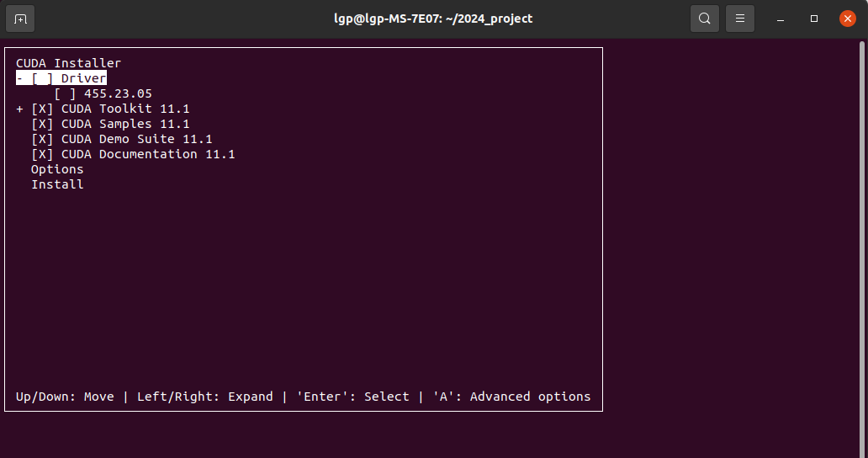Minimize the terminal window
This screenshot has height=458, width=868.
(781, 19)
